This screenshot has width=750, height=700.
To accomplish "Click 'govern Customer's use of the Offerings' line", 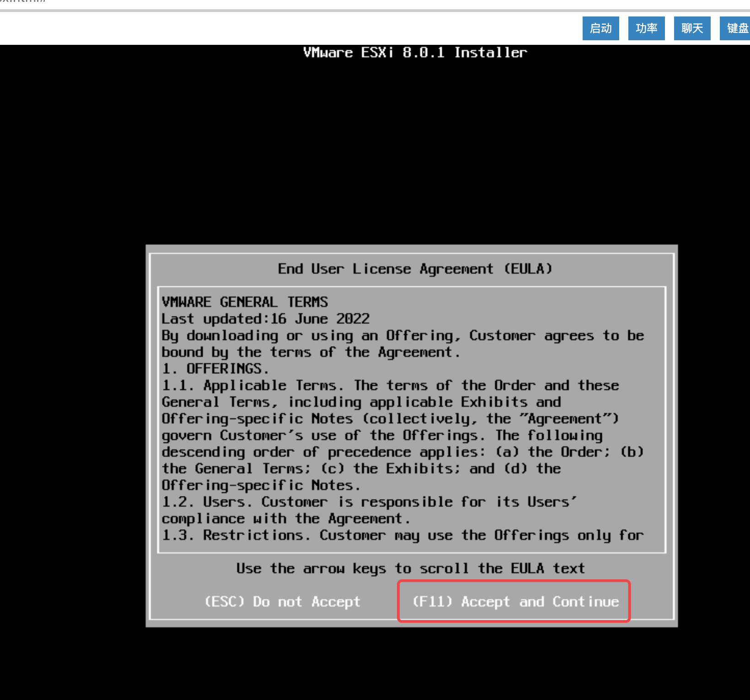I will pyautogui.click(x=382, y=435).
